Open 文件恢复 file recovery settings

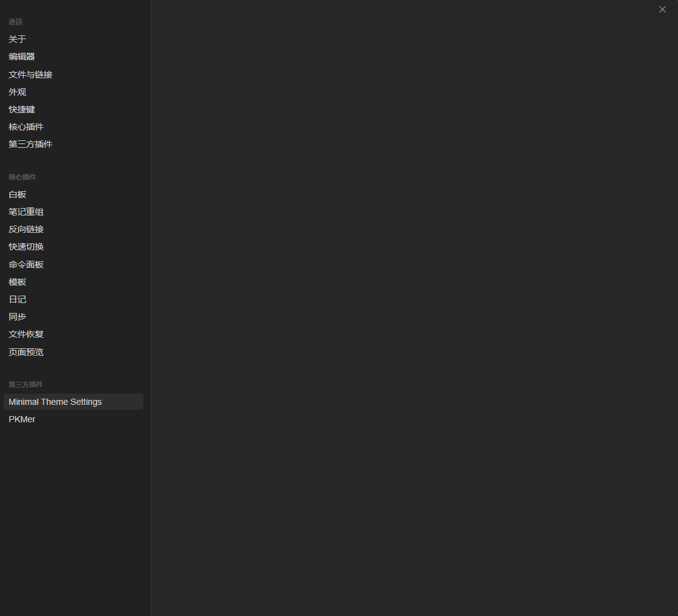(x=26, y=334)
